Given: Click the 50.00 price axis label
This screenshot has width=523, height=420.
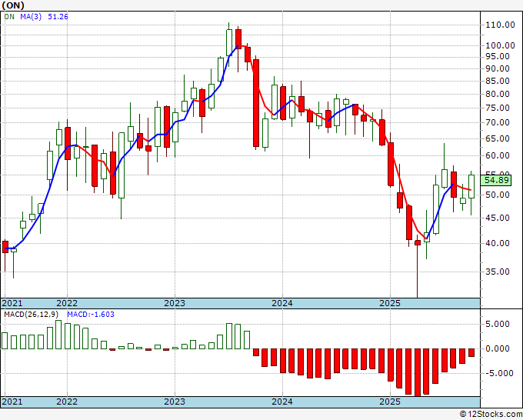Looking at the screenshot, I should point(498,195).
